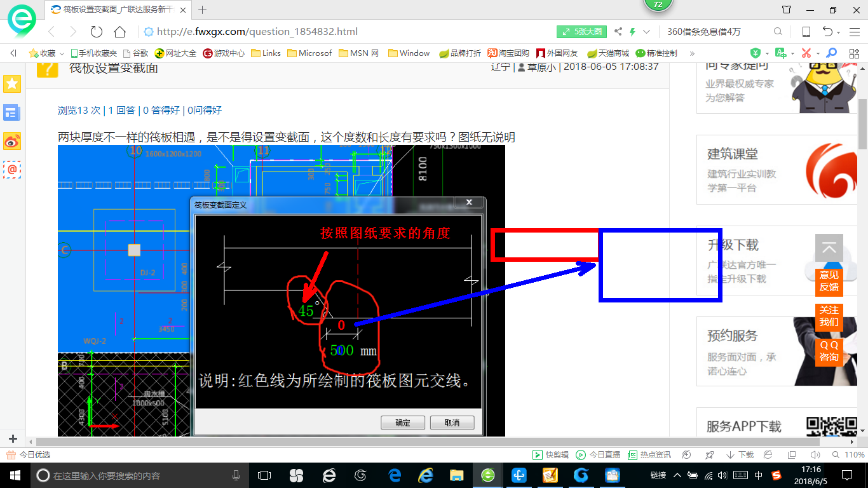This screenshot has height=488, width=868.
Task: Click the horizontal page scrollbar
Action: (429, 441)
